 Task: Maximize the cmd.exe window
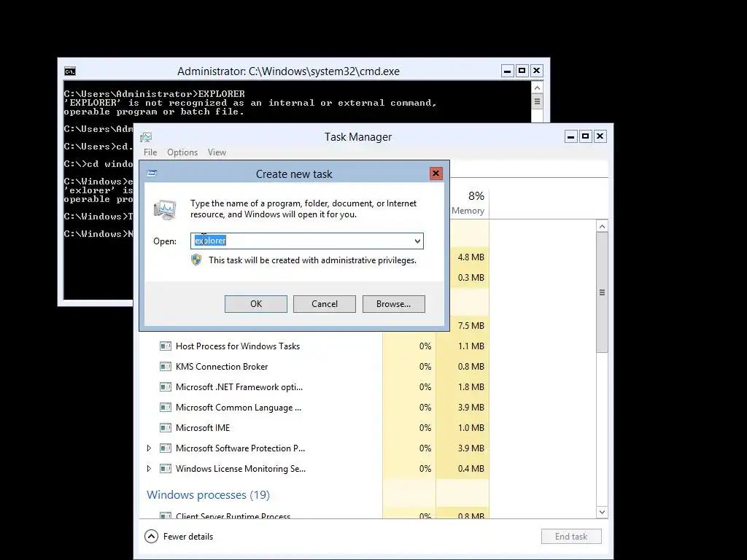coord(522,71)
